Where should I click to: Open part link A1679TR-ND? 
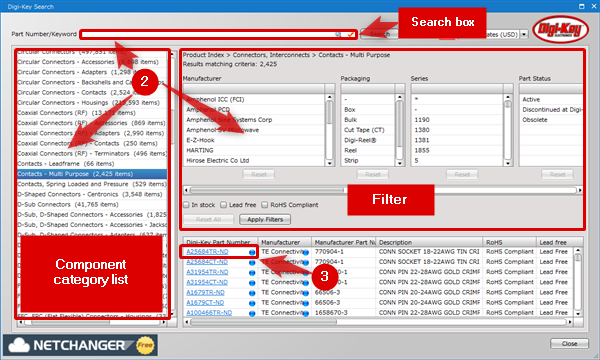point(205,293)
